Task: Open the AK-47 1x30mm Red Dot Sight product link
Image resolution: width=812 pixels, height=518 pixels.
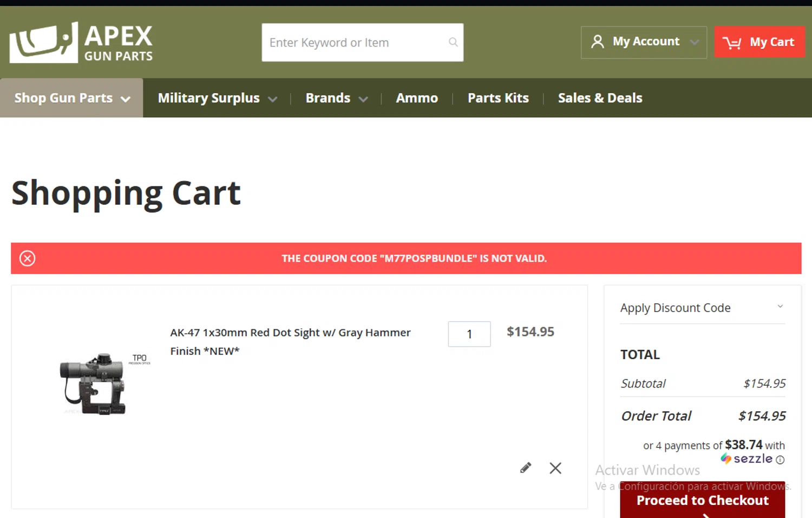Action: (290, 341)
